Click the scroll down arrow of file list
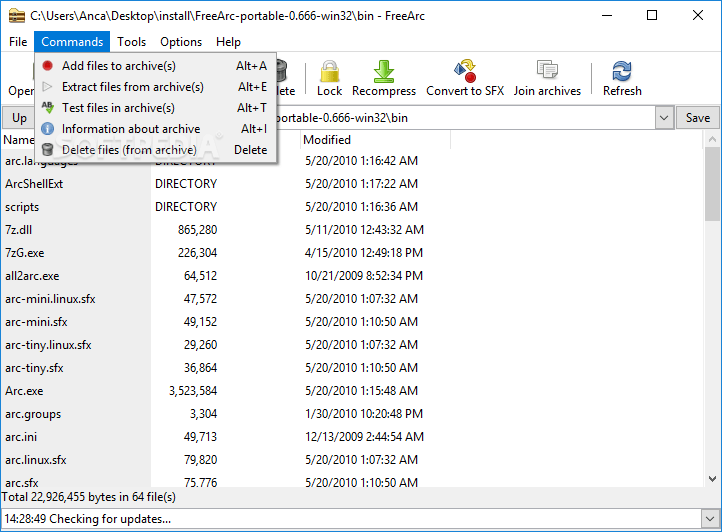This screenshot has height=532, width=722. coord(712,479)
